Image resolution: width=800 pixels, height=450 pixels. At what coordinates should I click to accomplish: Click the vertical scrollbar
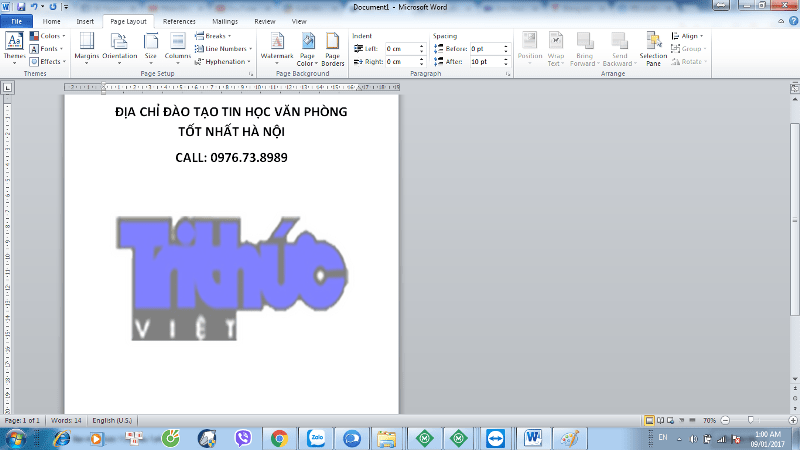pyautogui.click(x=794, y=219)
